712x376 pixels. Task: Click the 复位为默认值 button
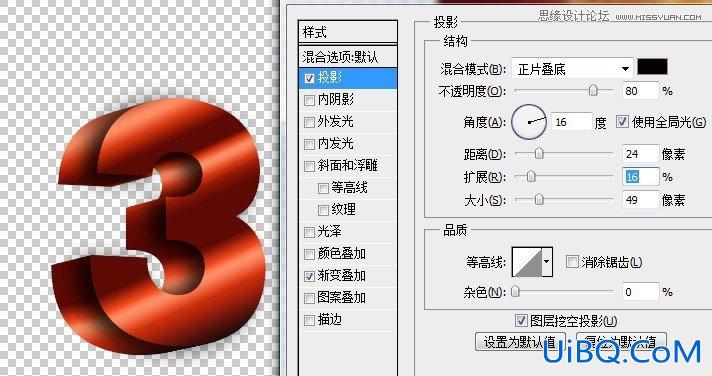coord(621,341)
